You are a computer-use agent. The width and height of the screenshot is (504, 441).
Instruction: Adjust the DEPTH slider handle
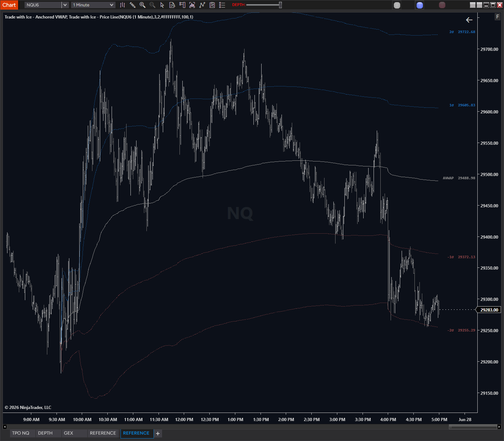280,5
